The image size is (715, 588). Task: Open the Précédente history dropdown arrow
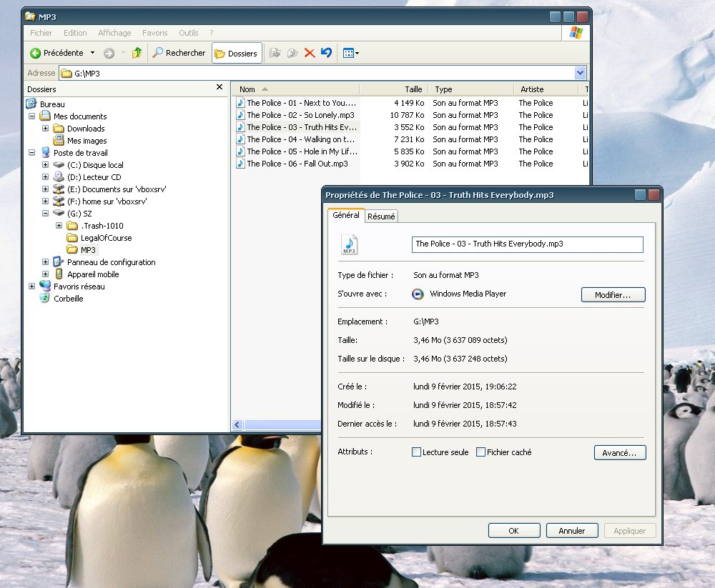92,53
